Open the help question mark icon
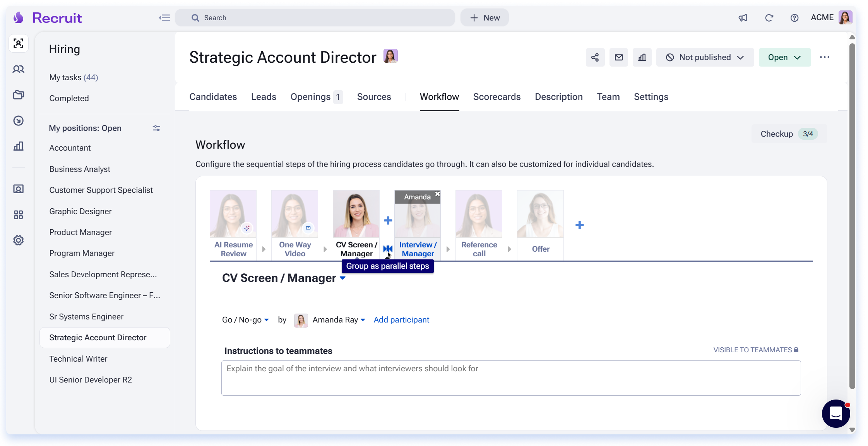 tap(794, 18)
